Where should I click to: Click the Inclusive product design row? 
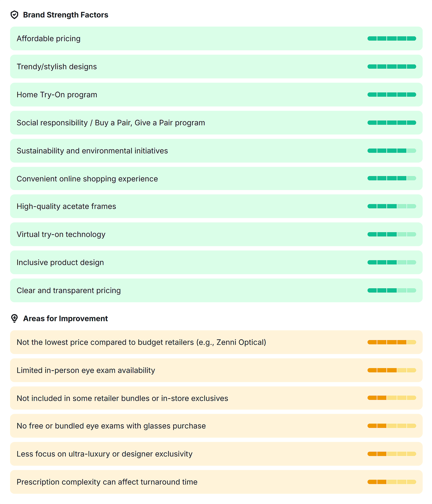(x=216, y=262)
